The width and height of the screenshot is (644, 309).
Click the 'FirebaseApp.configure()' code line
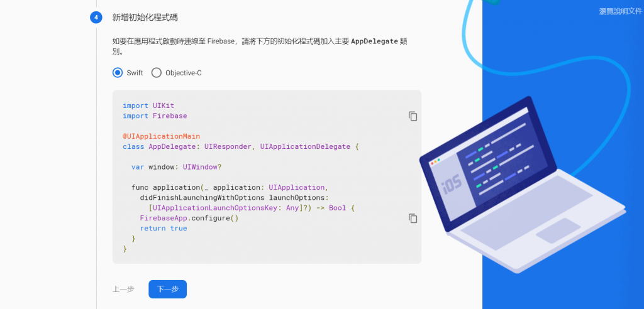[189, 218]
